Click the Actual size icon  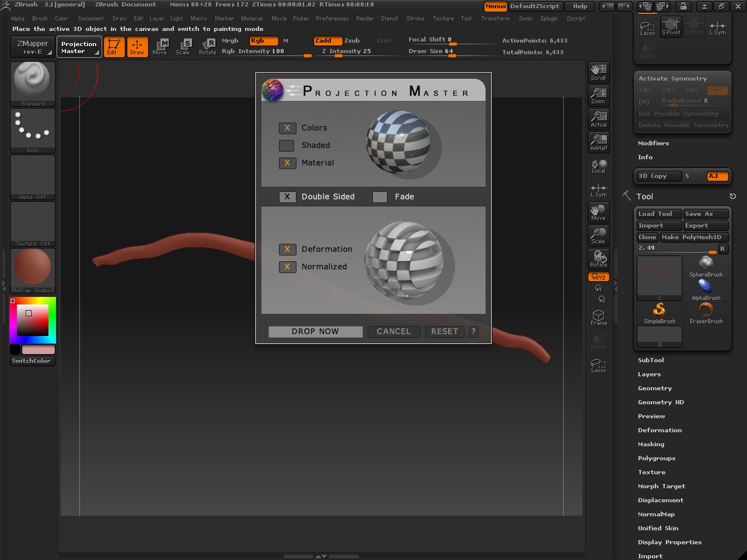(599, 118)
